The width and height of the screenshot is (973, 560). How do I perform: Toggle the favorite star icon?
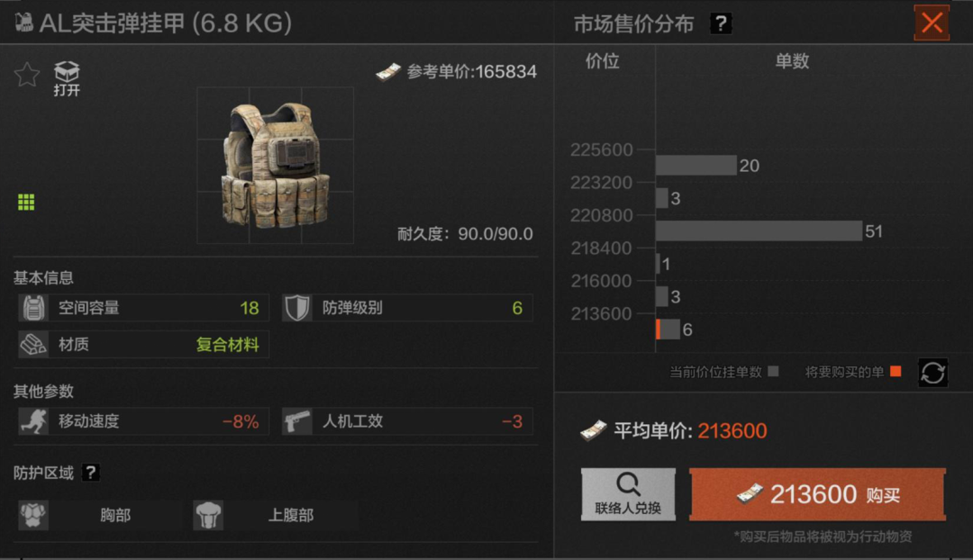coord(27,75)
